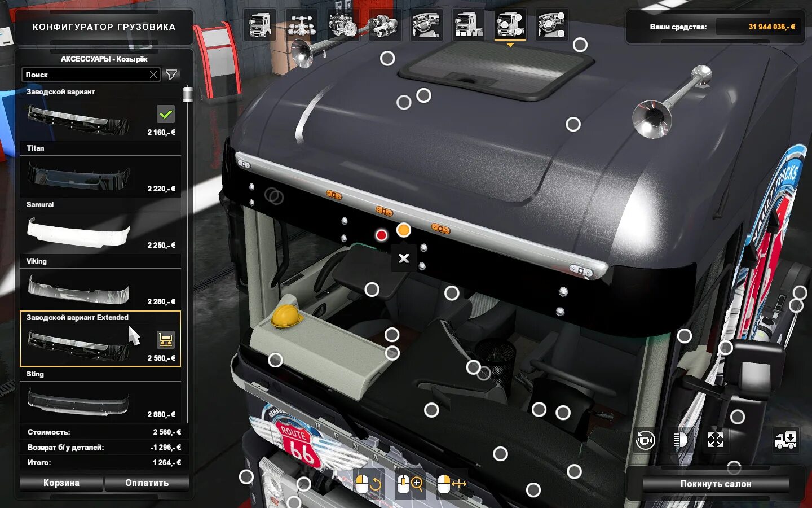This screenshot has height=508, width=812.
Task: Select the exterior accessories tab
Action: tap(510, 25)
